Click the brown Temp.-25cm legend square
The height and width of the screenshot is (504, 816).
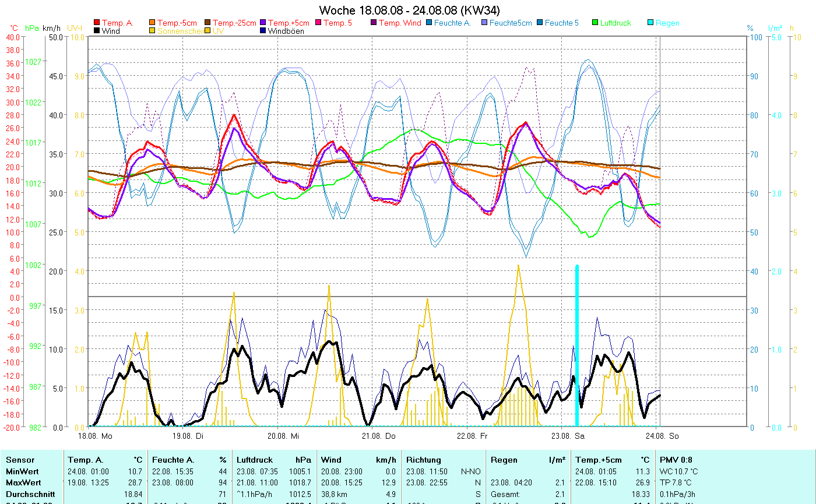tap(208, 23)
